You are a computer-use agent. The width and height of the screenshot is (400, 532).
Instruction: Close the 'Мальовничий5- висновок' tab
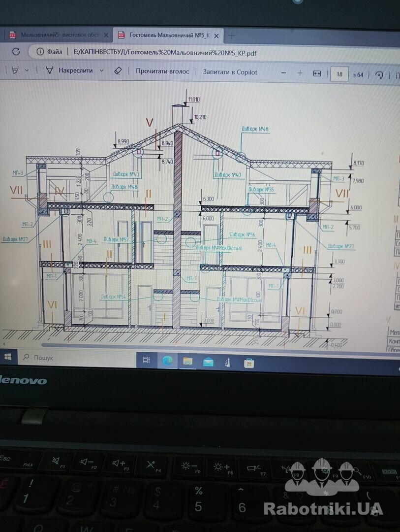[106, 35]
